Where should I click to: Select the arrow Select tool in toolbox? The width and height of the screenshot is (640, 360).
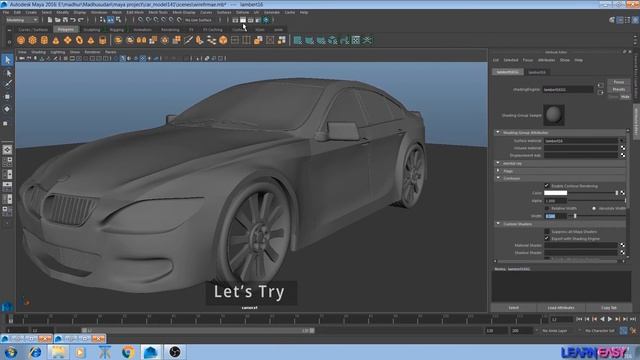pos(7,60)
